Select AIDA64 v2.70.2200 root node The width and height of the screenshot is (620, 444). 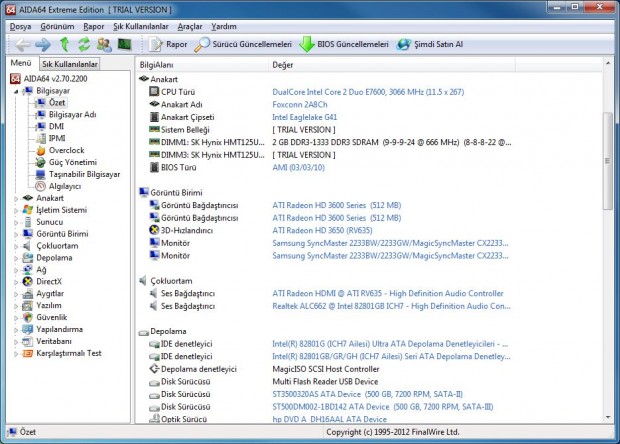(x=48, y=79)
